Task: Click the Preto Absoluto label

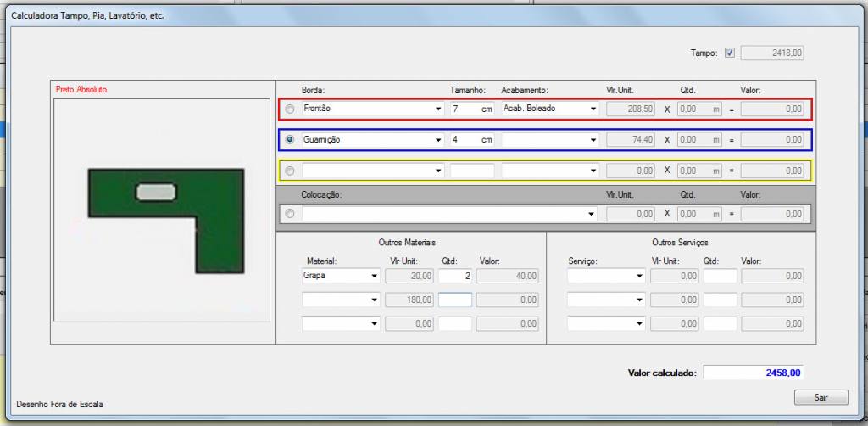Action: (x=81, y=89)
